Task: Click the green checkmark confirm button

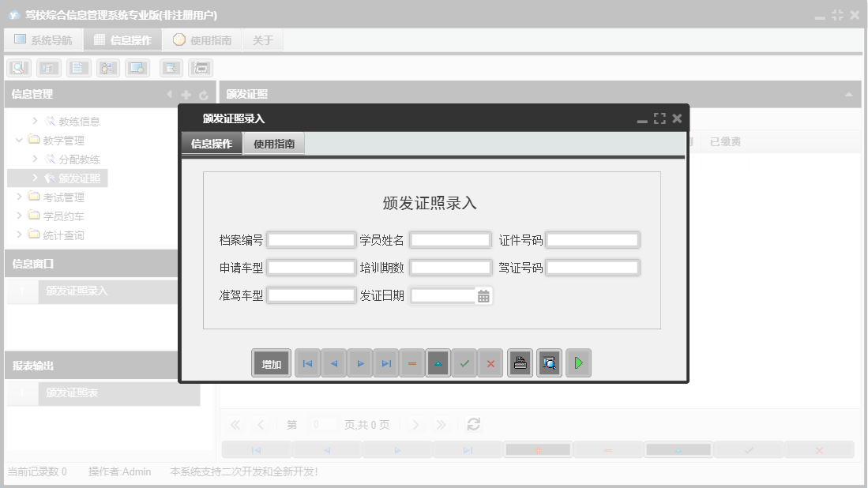Action: pos(464,362)
